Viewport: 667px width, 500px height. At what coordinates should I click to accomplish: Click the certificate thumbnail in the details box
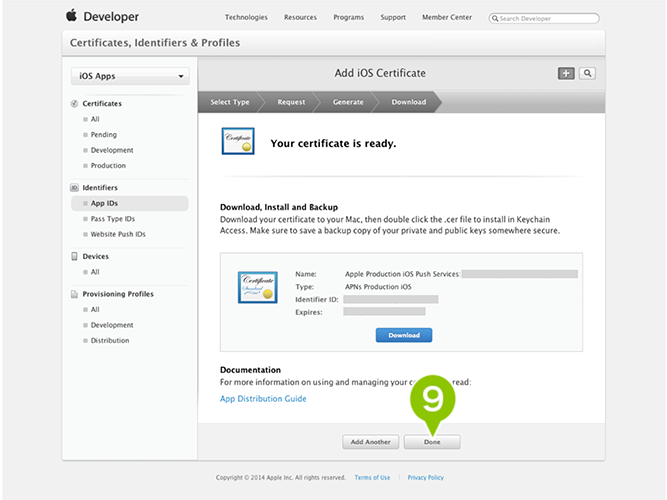tap(258, 287)
